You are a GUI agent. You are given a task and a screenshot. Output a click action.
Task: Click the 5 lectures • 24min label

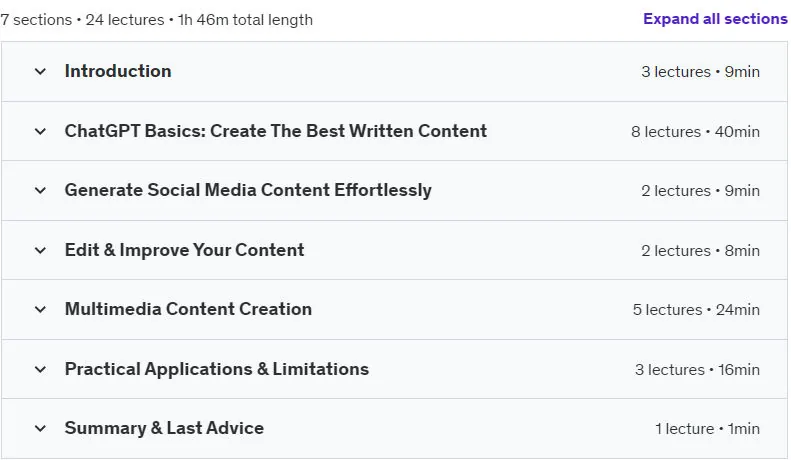point(696,310)
